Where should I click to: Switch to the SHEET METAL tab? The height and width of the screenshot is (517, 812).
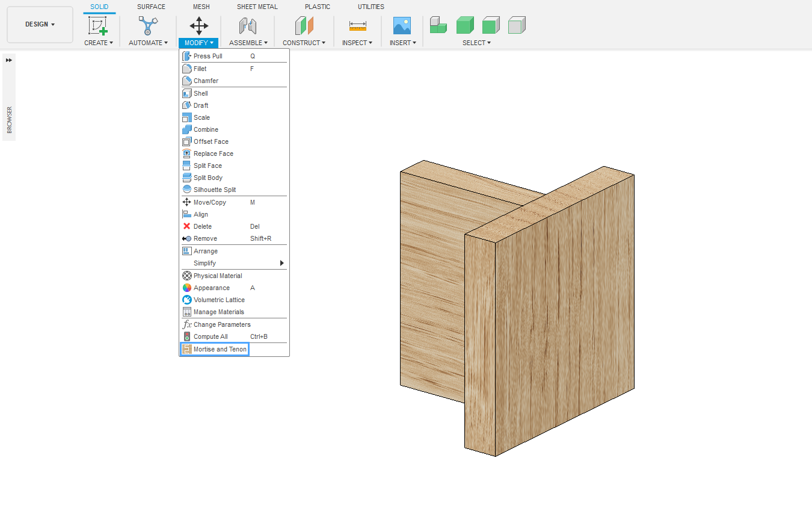257,7
